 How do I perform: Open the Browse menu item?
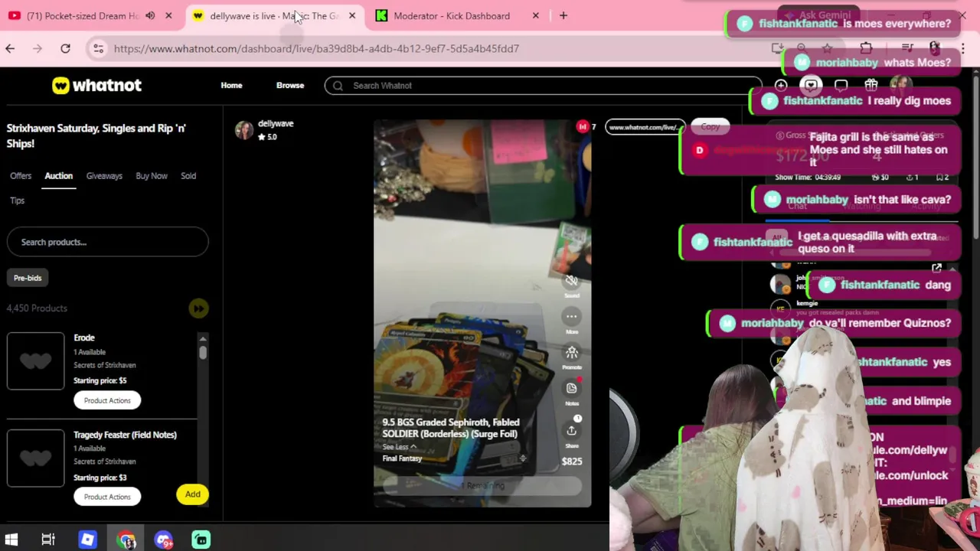290,85
